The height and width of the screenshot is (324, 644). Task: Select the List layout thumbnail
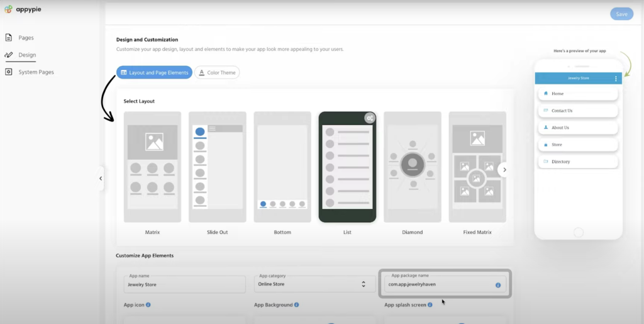[x=347, y=167]
